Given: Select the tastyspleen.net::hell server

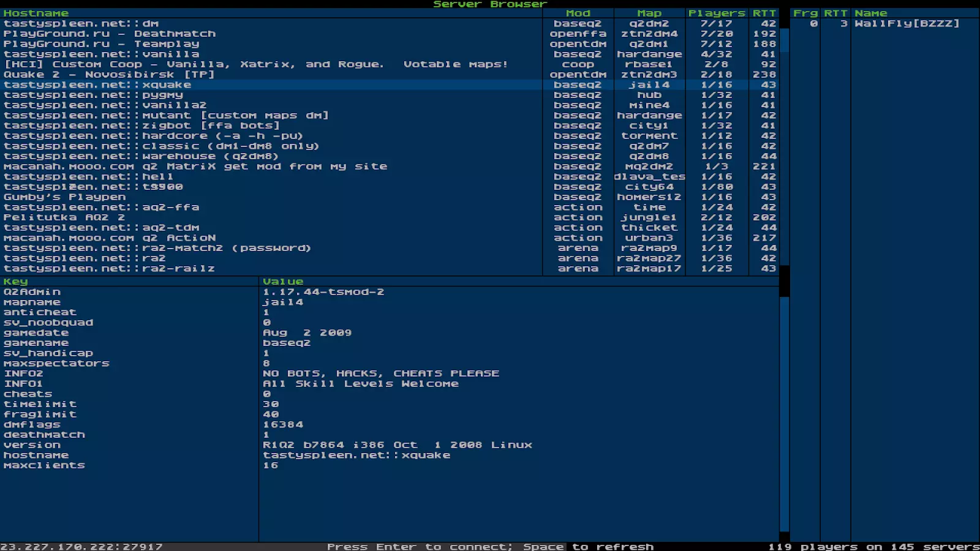Looking at the screenshot, I should 390,177.
